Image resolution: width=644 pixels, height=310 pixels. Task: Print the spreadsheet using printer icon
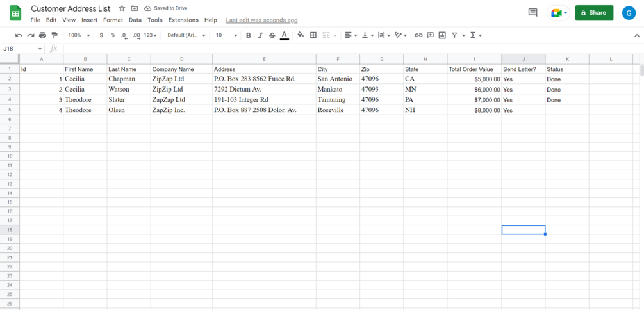[x=42, y=35]
